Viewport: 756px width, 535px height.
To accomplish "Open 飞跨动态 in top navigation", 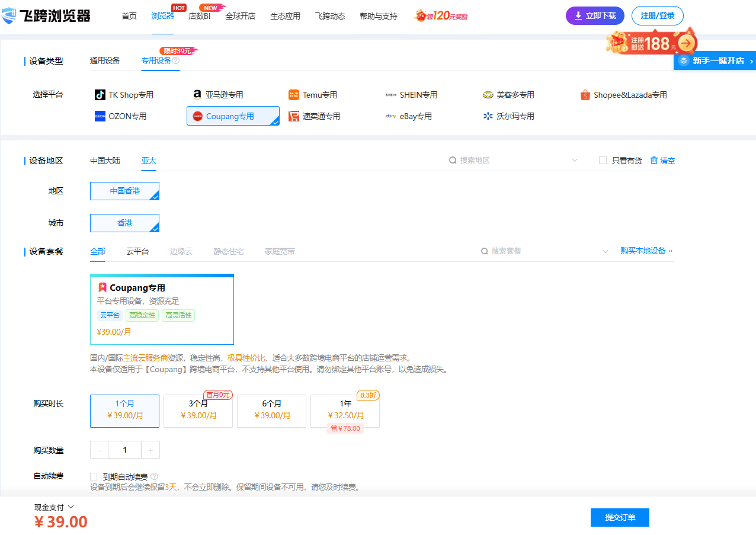I will click(330, 16).
